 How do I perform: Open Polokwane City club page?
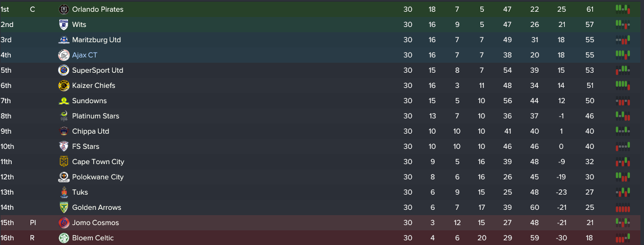pyautogui.click(x=98, y=177)
